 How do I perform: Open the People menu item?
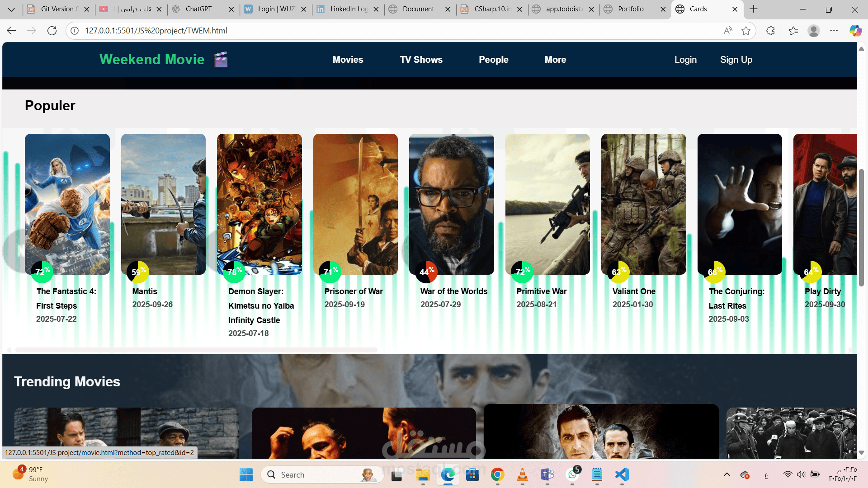coord(494,60)
